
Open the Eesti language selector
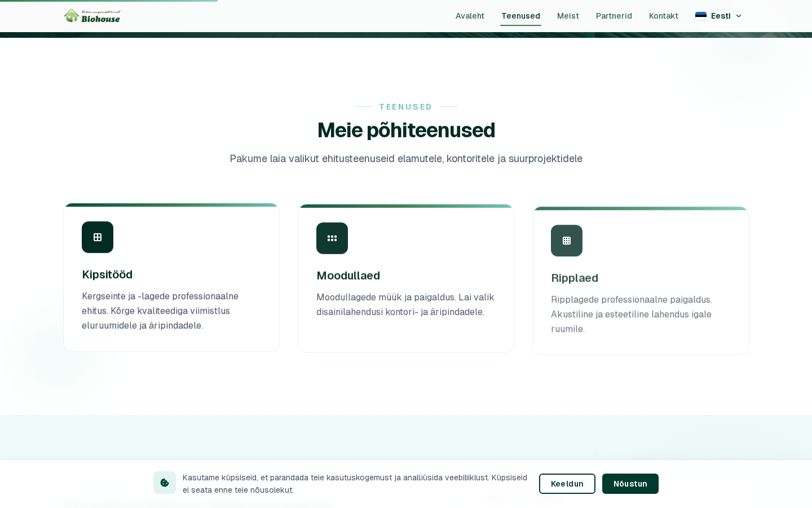point(720,16)
